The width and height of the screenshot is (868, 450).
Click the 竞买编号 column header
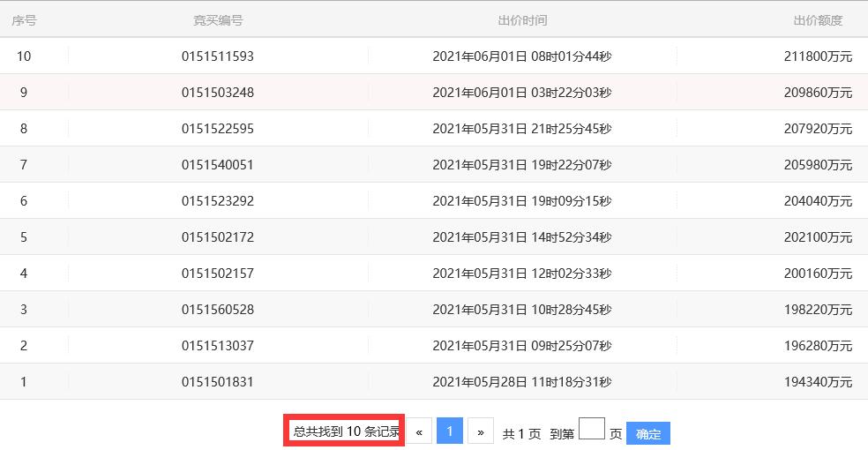(x=218, y=20)
